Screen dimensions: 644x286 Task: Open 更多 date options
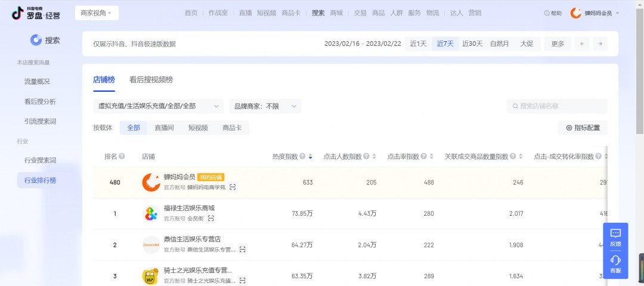tap(558, 44)
